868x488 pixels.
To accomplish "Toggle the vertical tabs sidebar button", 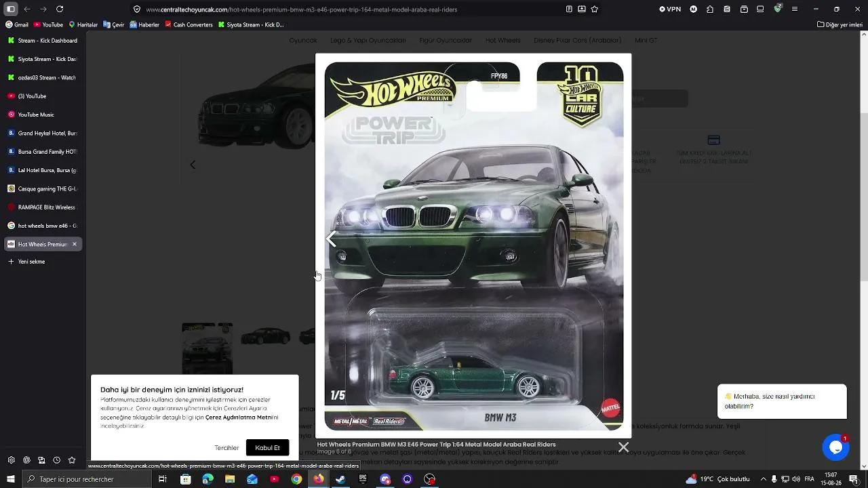I will click(x=11, y=9).
